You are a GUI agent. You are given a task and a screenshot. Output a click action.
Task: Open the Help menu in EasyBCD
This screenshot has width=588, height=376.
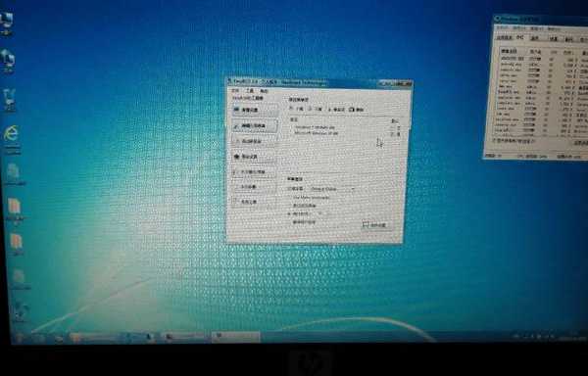click(x=265, y=91)
